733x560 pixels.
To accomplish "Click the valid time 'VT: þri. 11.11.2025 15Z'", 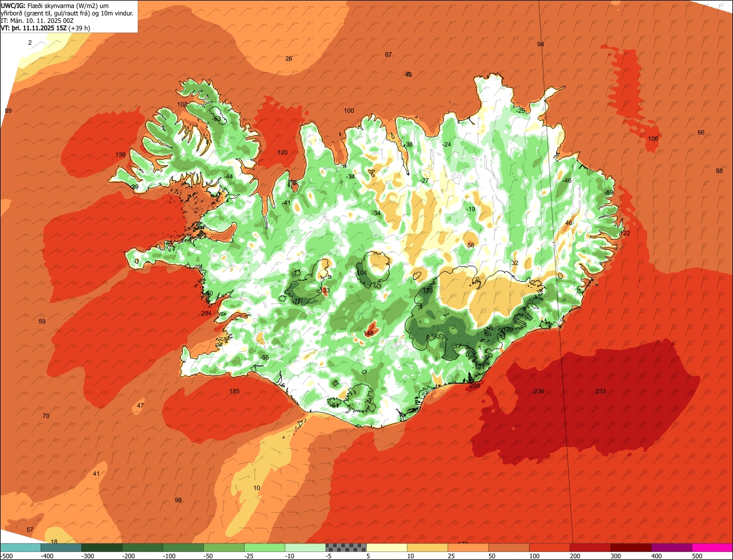I will pyautogui.click(x=34, y=27).
